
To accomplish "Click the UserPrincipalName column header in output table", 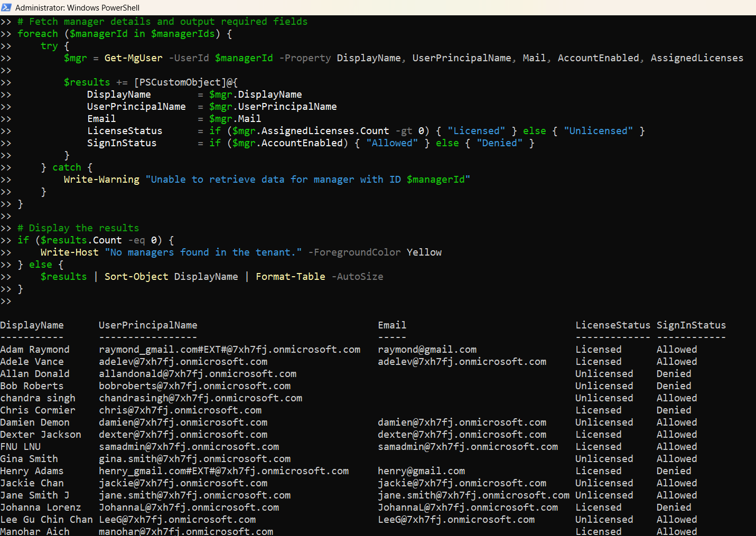I will (x=148, y=325).
